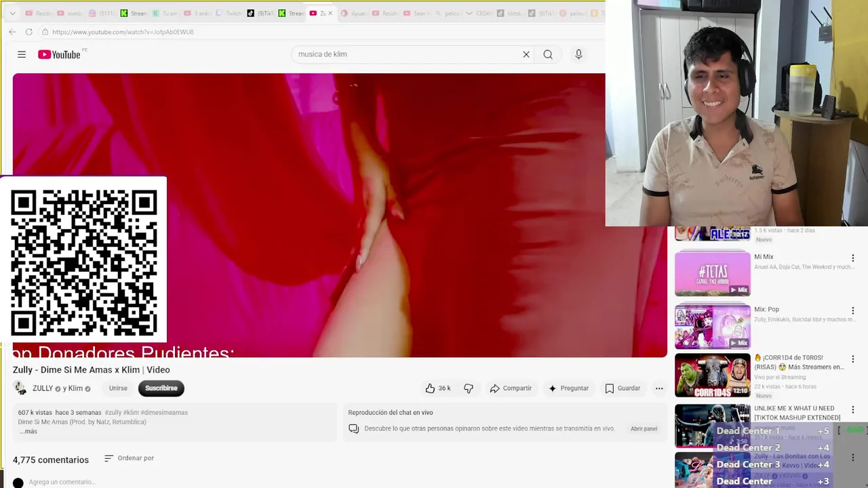Click your profile avatar beside comment box

(x=18, y=483)
